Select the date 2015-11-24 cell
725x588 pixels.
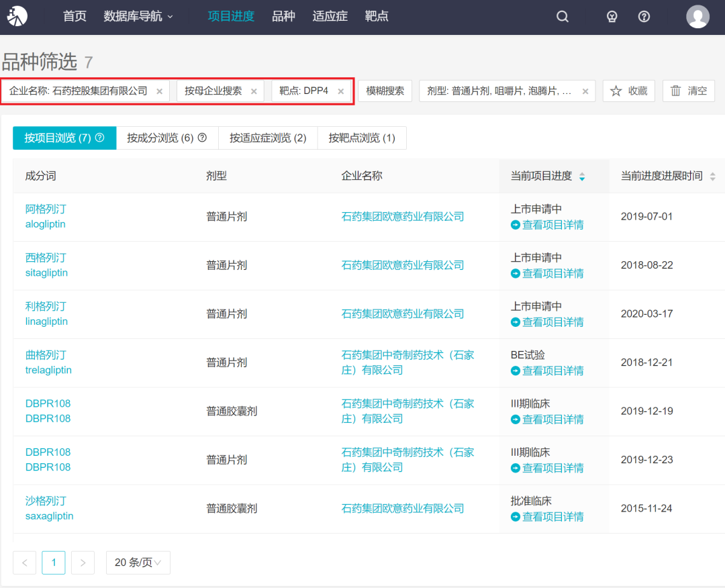(646, 509)
